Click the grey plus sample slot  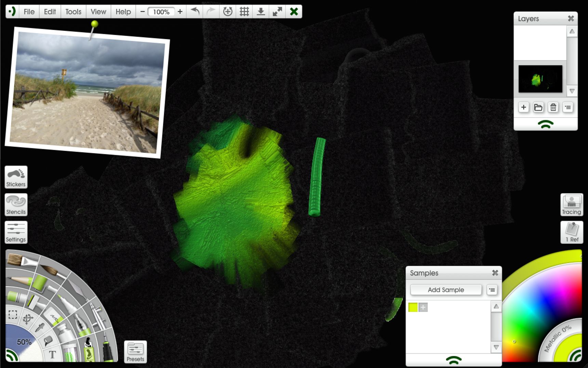click(423, 307)
